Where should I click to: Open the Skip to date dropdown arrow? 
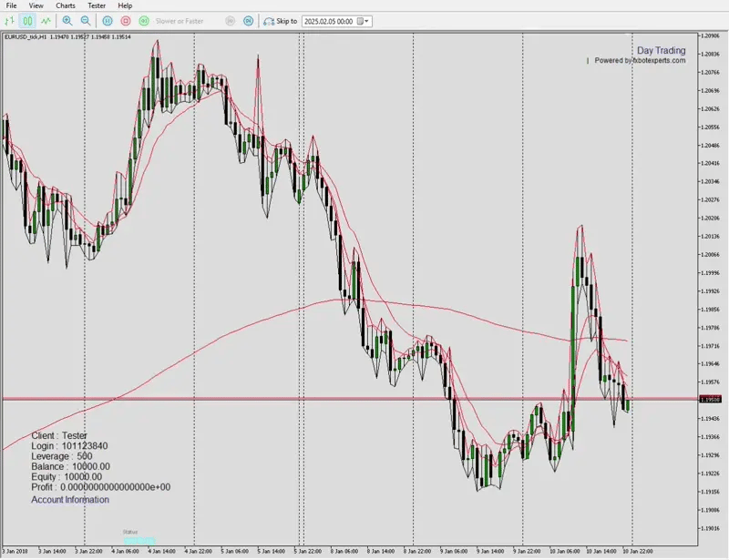pos(366,21)
